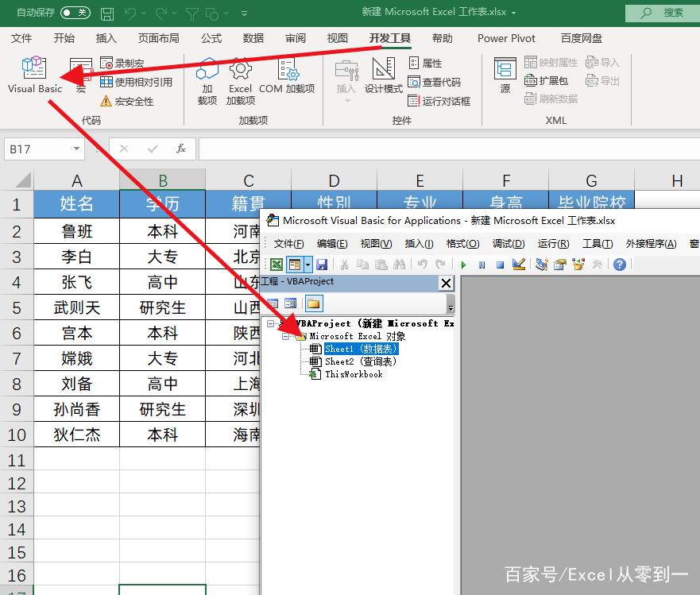This screenshot has height=595, width=700.
Task: Collapse the VBAProject root tree node
Action: tap(272, 323)
